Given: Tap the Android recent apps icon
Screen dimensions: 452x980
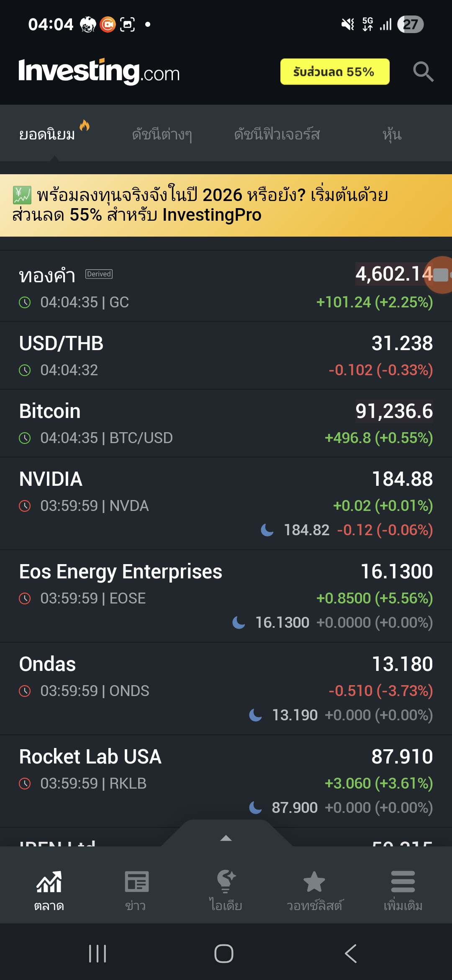Looking at the screenshot, I should click(98, 954).
